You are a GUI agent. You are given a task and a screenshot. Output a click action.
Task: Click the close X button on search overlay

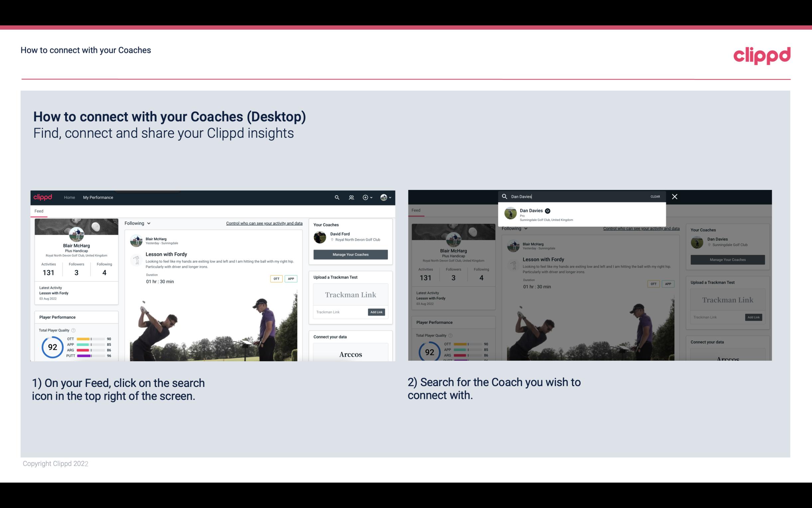tap(674, 196)
